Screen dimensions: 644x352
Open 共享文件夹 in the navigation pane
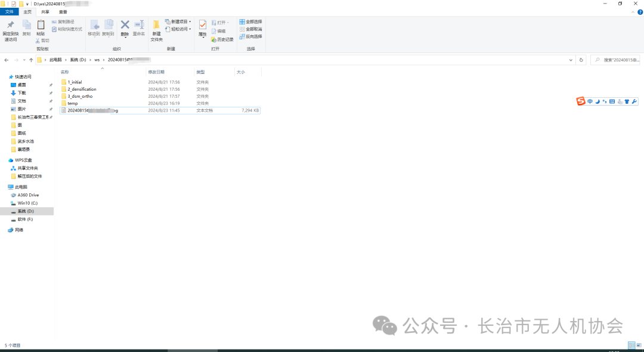(x=27, y=168)
